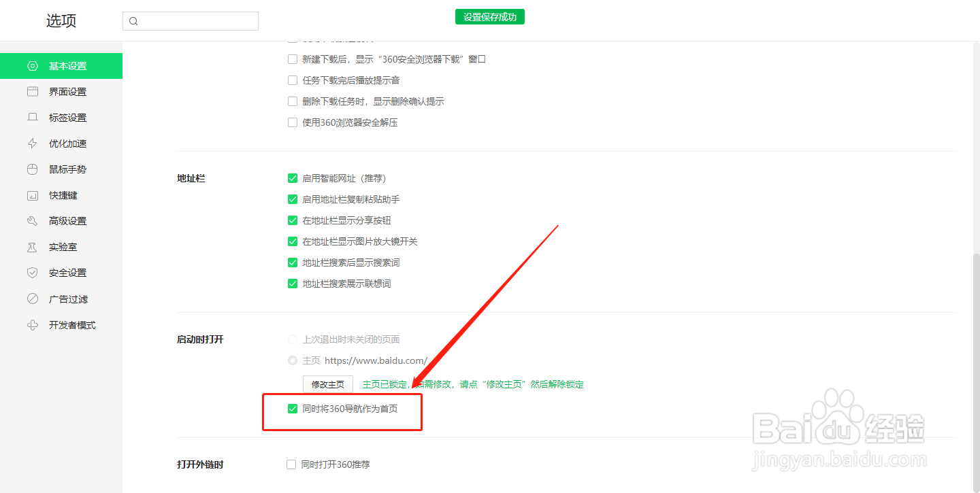Click the 修改主页 button
980x493 pixels.
click(328, 384)
